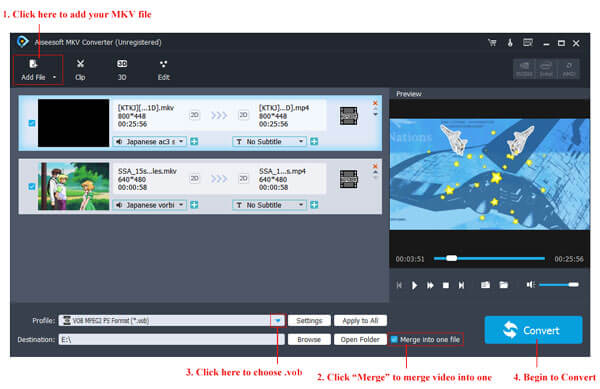This screenshot has width=600, height=389.
Task: Mute the preview volume speaker
Action: point(530,285)
